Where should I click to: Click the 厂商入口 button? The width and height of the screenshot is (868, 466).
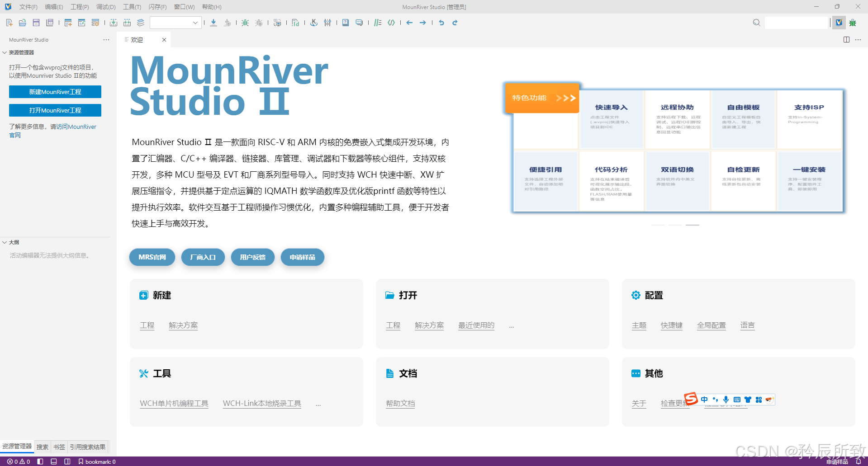[x=203, y=257]
